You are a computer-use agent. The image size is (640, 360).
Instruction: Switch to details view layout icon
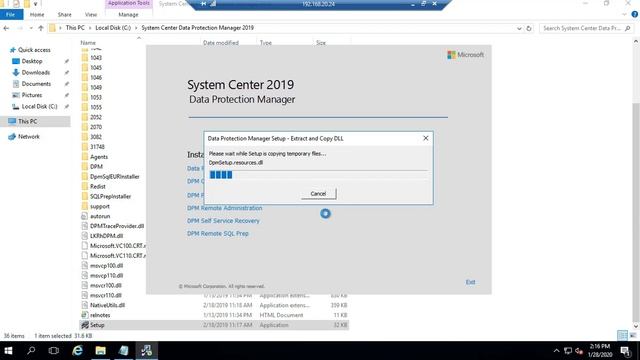pos(622,336)
